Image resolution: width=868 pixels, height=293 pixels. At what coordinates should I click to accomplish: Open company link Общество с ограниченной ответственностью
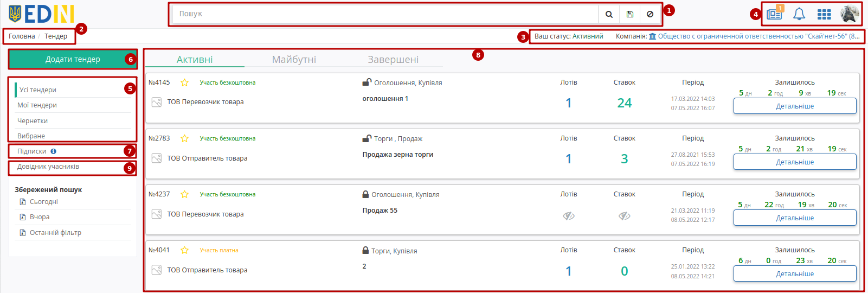[x=758, y=36]
